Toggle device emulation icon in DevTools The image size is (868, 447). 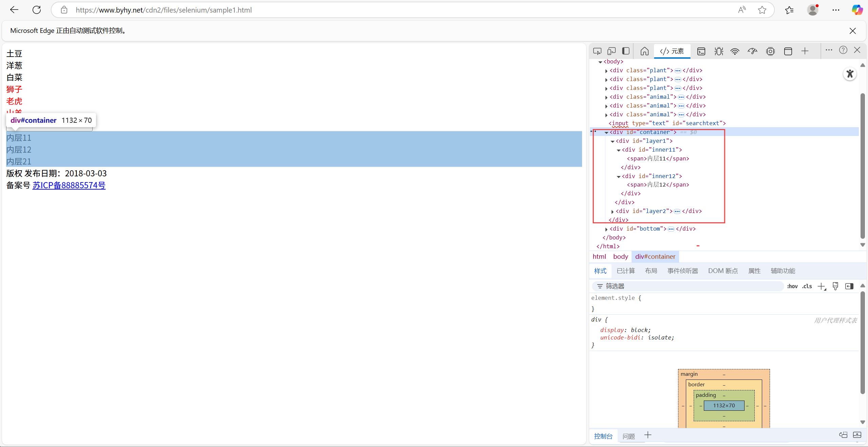tap(611, 51)
